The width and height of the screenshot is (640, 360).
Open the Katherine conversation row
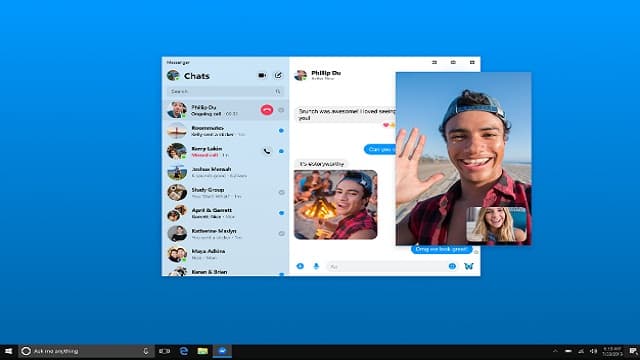click(x=225, y=233)
